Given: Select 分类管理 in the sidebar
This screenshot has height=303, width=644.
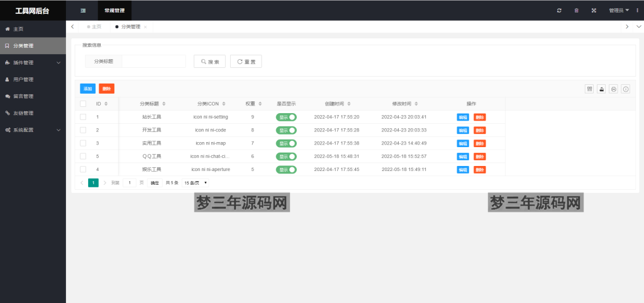Looking at the screenshot, I should 33,46.
